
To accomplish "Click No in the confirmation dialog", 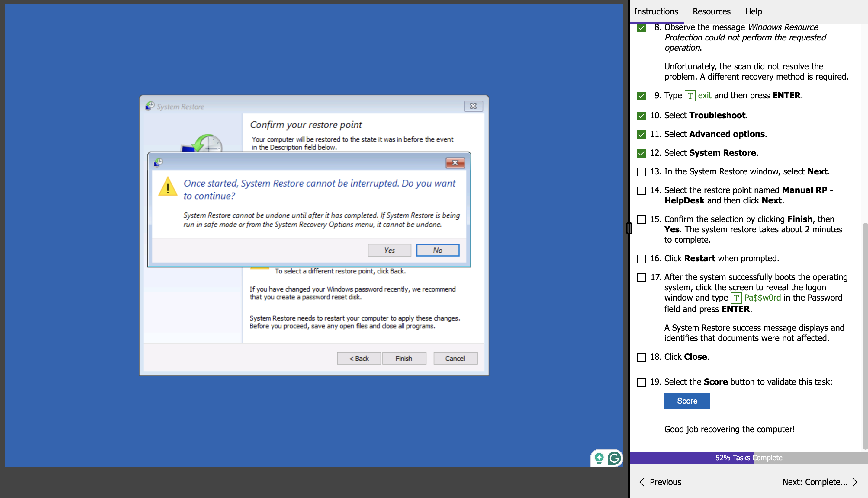I will (437, 250).
